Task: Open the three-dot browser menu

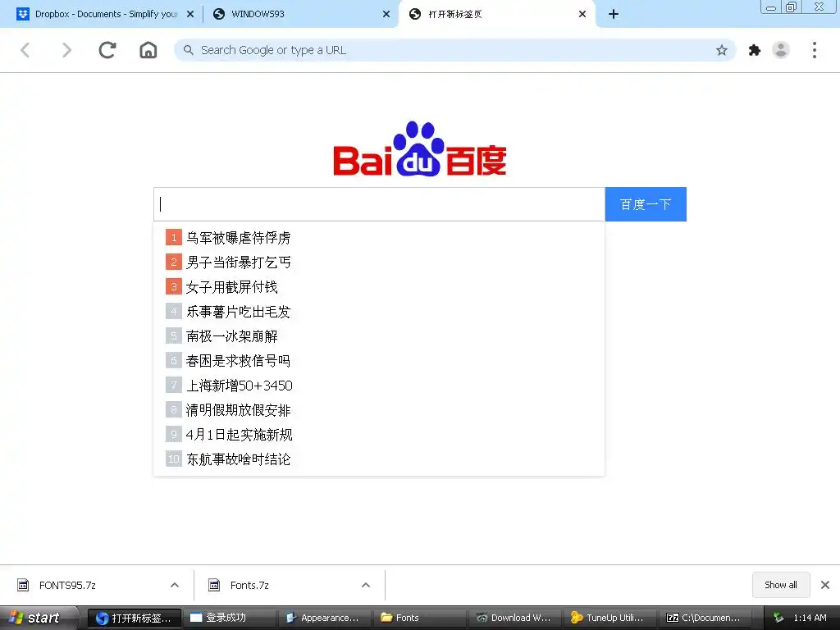Action: coord(815,50)
